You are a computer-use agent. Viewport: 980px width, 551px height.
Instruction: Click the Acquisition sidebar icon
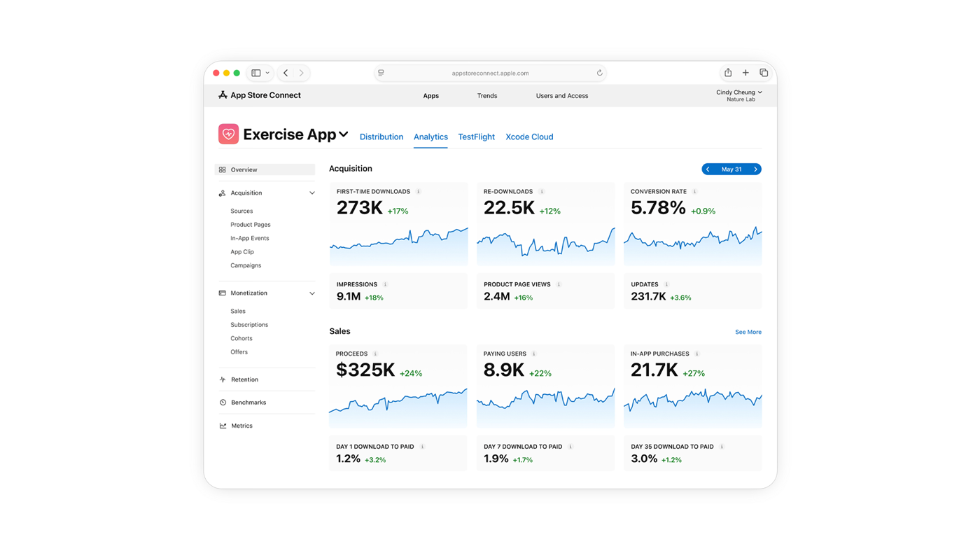point(223,193)
